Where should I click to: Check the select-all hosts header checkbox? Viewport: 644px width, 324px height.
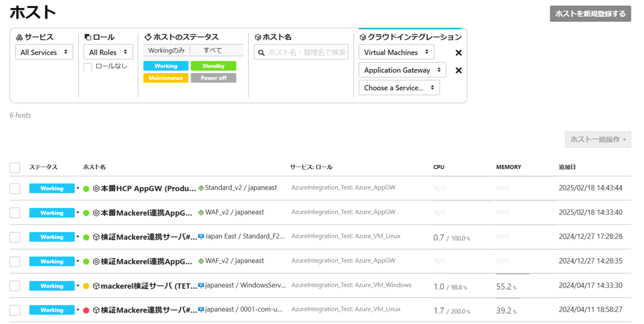click(15, 168)
